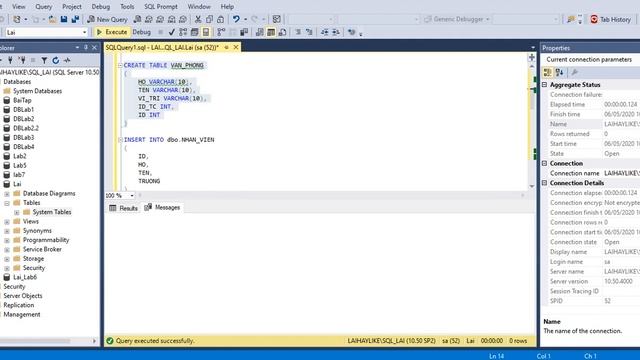Open the Query menu
Screen dimensions: 640x360
(x=43, y=7)
